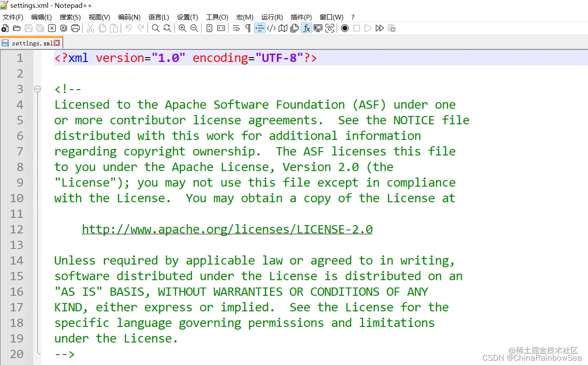Open the user-defined language code icon
The height and width of the screenshot is (365, 588).
[x=271, y=28]
